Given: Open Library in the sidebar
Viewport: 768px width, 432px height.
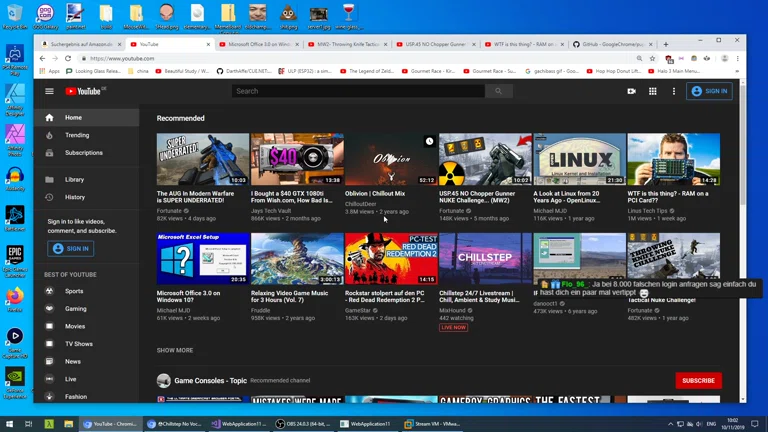Looking at the screenshot, I should (x=87, y=180).
